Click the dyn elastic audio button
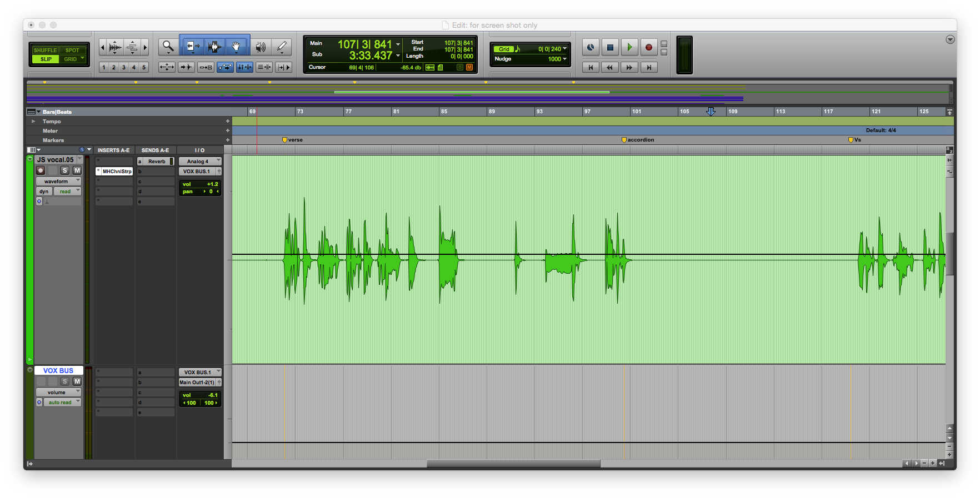Screen dimensions: 980x498 [x=44, y=191]
